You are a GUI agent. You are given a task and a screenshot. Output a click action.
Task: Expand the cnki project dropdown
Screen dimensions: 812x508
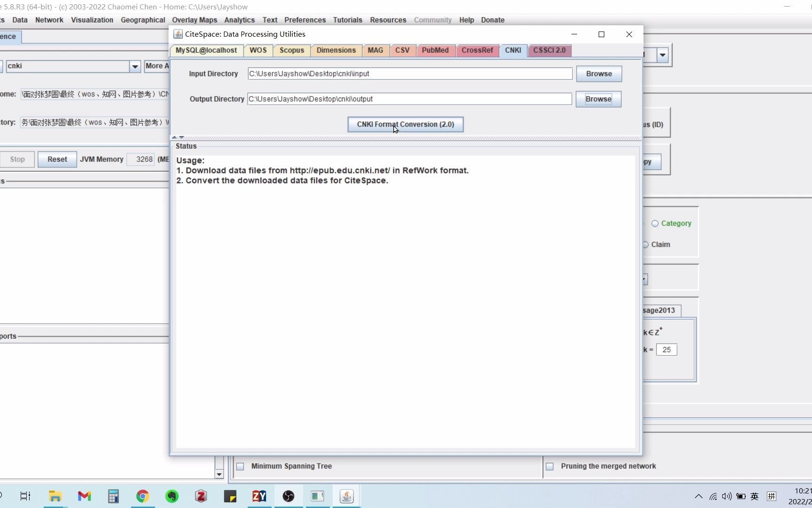(x=135, y=66)
